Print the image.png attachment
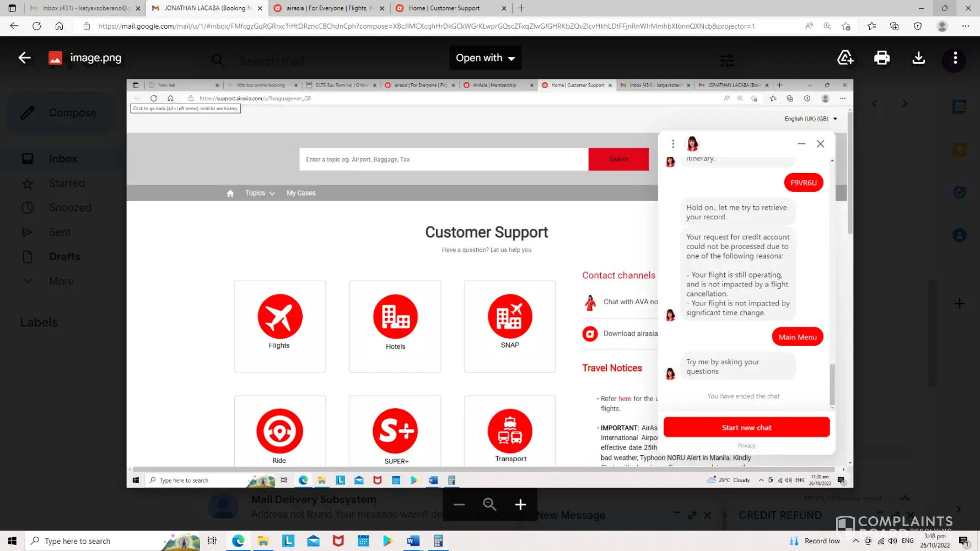Image resolution: width=980 pixels, height=551 pixels. [882, 58]
